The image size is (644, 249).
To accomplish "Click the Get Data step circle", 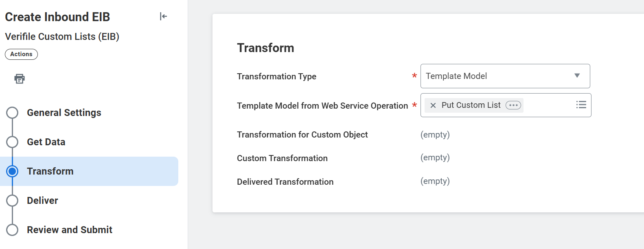I will click(x=12, y=142).
